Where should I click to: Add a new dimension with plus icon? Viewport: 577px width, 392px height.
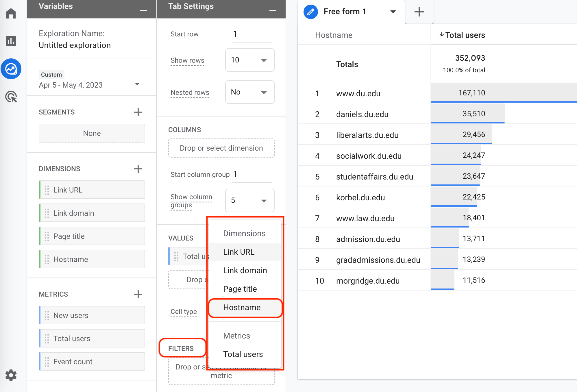coord(138,169)
